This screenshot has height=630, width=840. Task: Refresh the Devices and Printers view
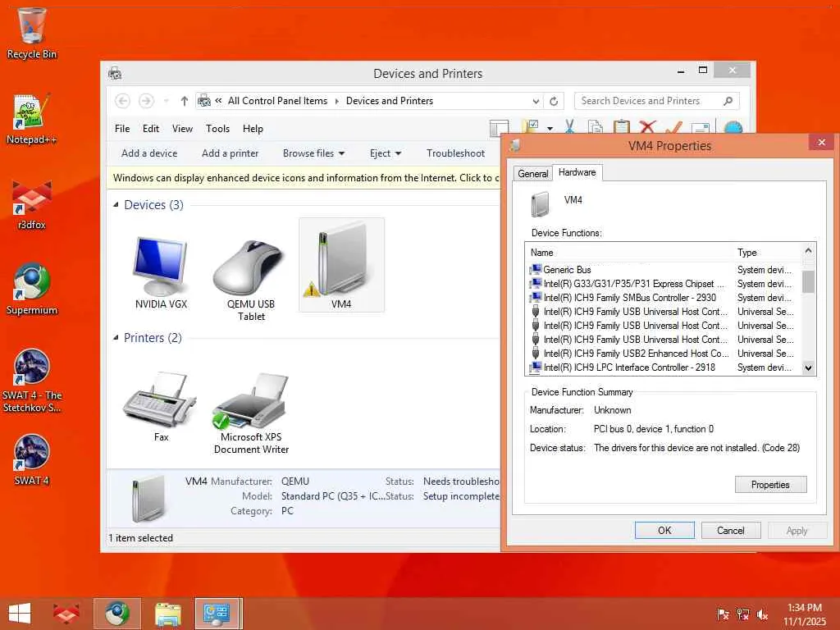(x=554, y=101)
